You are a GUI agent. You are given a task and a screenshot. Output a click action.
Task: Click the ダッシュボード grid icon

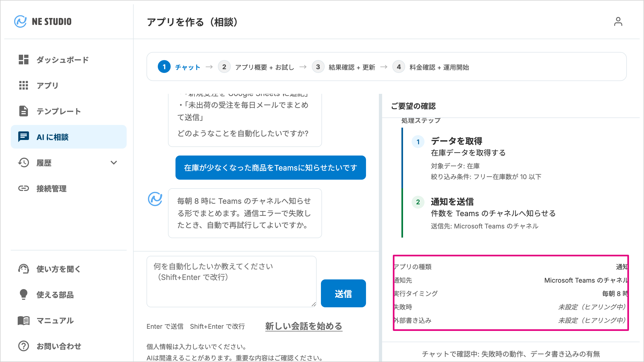coord(24,60)
